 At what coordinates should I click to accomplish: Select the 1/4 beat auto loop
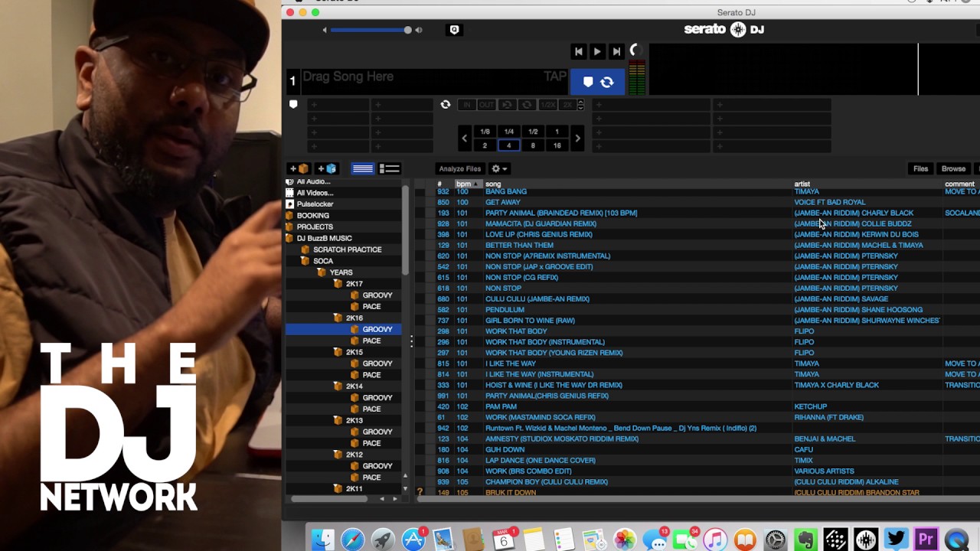click(508, 132)
